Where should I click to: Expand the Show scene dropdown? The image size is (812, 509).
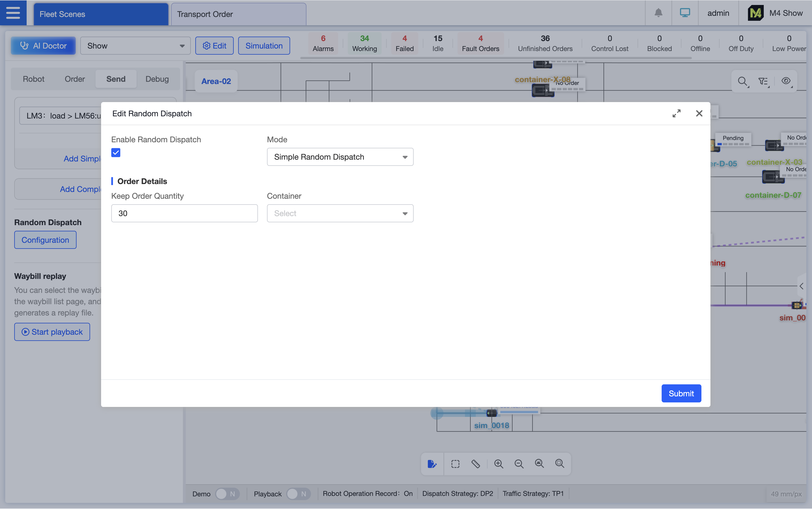[135, 46]
